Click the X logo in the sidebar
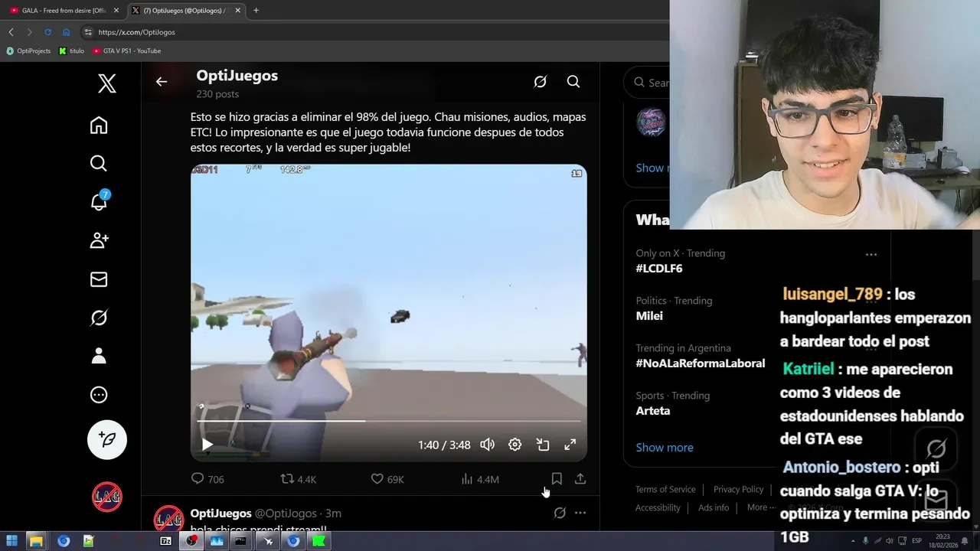The height and width of the screenshot is (551, 980). (x=107, y=83)
